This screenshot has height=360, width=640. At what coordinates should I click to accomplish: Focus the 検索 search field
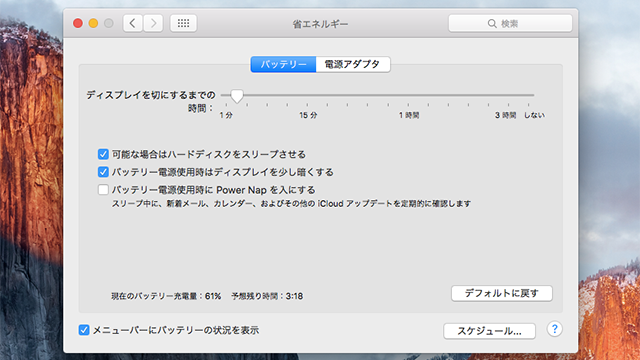tap(510, 23)
